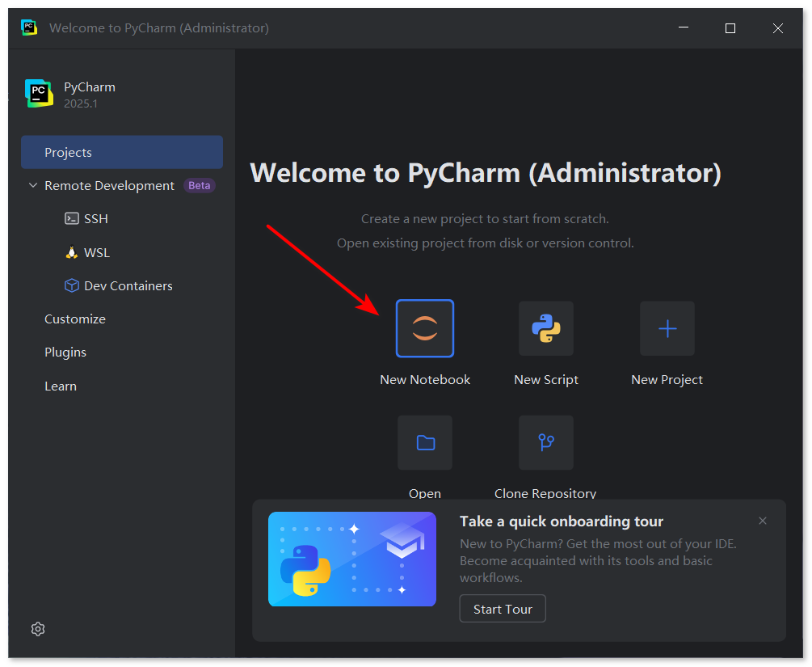The width and height of the screenshot is (812, 667).
Task: Click the WSL penguin icon
Action: [71, 252]
